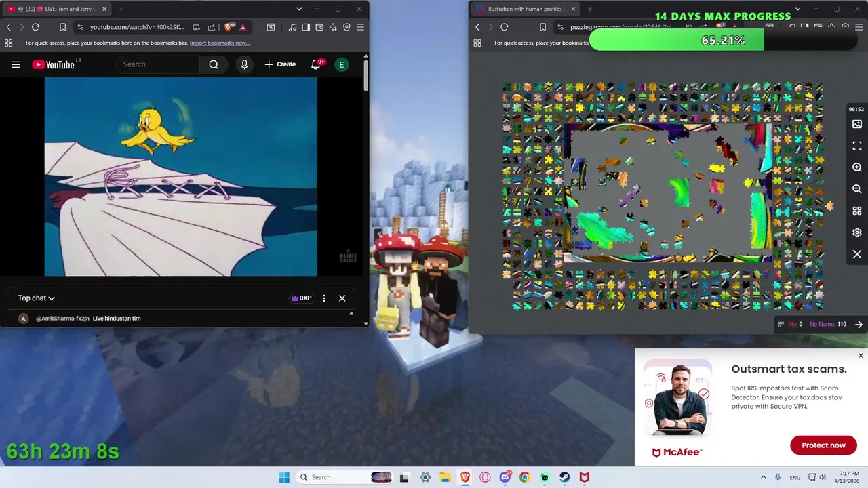Zoom out on the puzzle

click(857, 189)
